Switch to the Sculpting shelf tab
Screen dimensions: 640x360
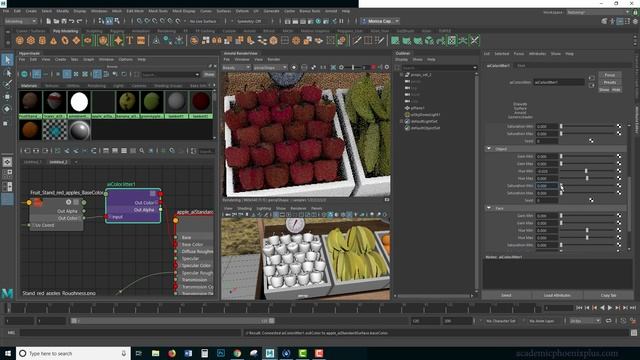coord(94,31)
